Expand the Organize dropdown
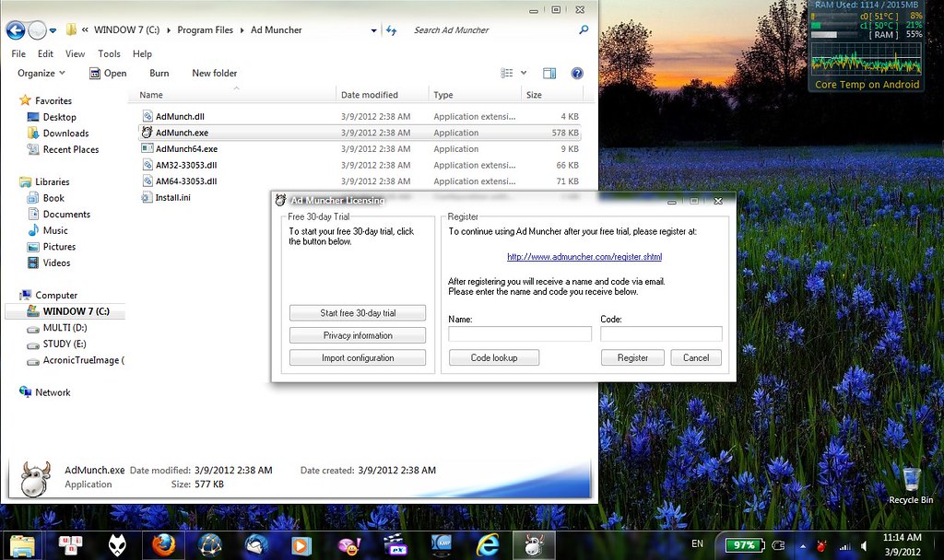The width and height of the screenshot is (944, 560). [x=41, y=73]
